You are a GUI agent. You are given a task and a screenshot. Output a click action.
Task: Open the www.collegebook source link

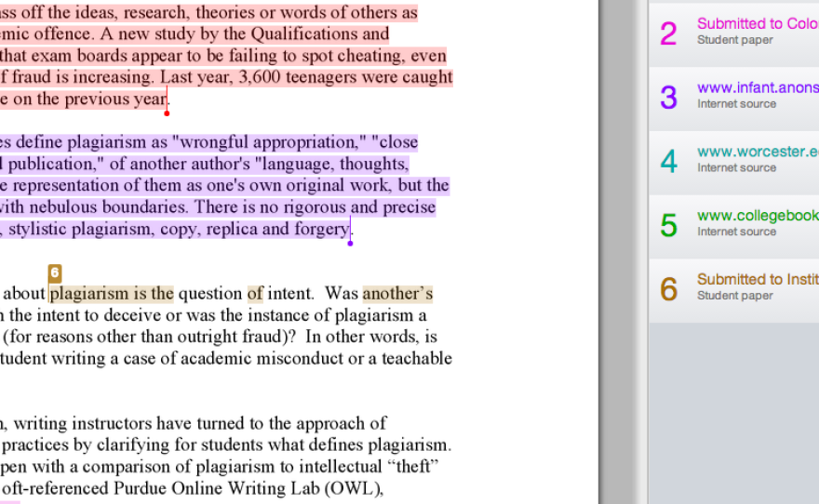pyautogui.click(x=757, y=216)
